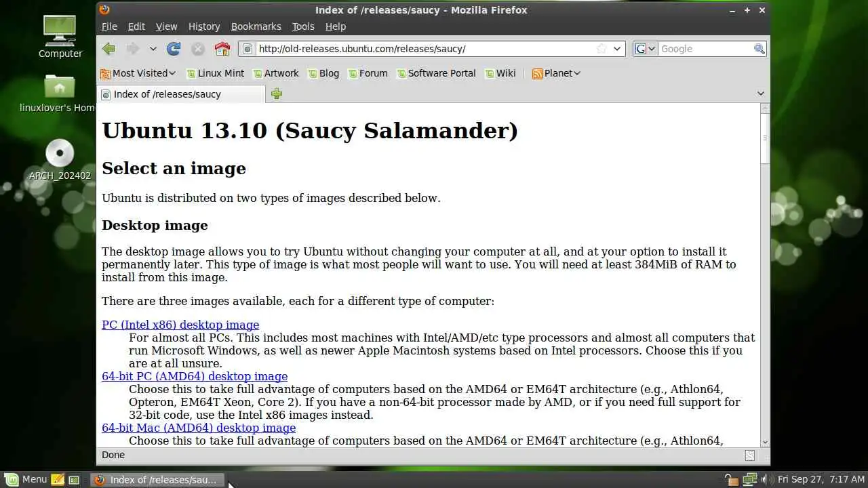The image size is (868, 488).
Task: Open the Help menu
Action: (336, 26)
